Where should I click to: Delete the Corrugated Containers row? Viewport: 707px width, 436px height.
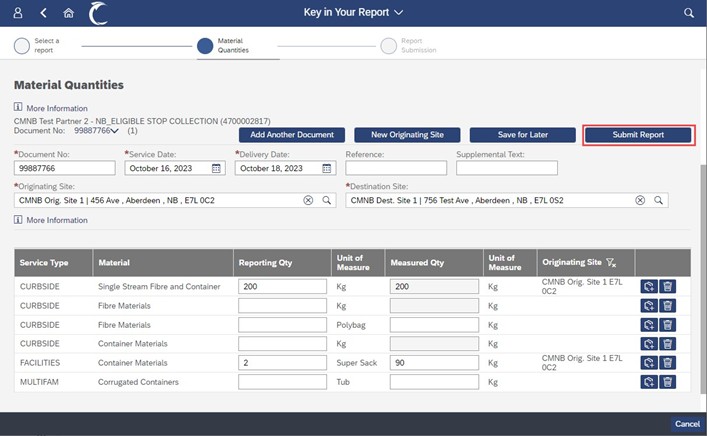click(668, 381)
